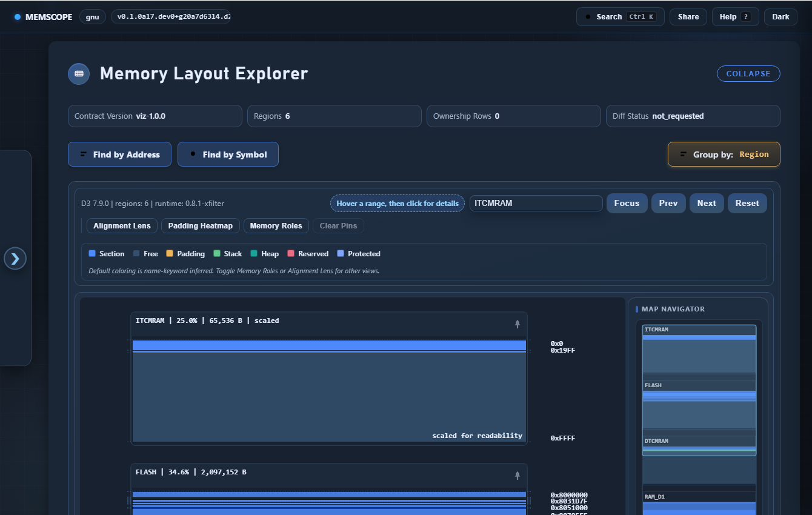Toggle the Memory Roles coloring
The width and height of the screenshot is (812, 515).
pos(276,226)
